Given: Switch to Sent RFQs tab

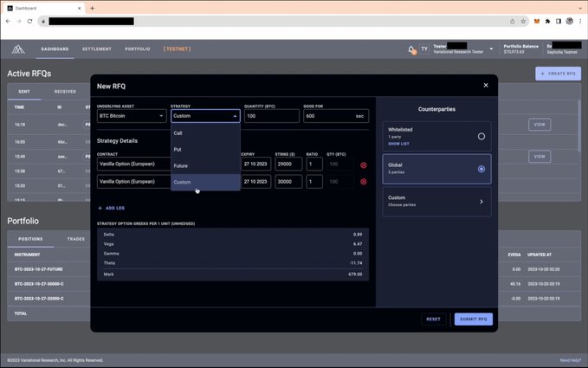Looking at the screenshot, I should [x=24, y=92].
